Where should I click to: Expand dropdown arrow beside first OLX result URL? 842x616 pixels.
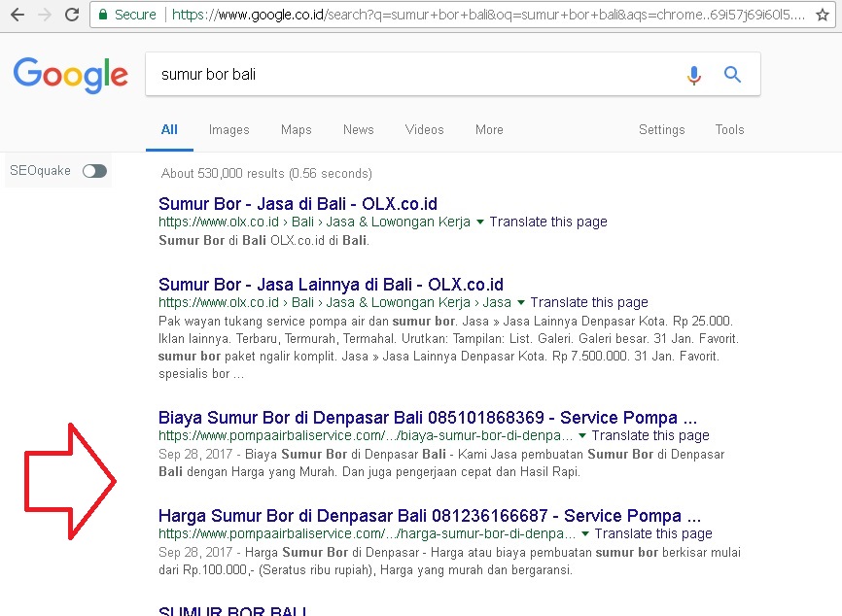[x=480, y=222]
